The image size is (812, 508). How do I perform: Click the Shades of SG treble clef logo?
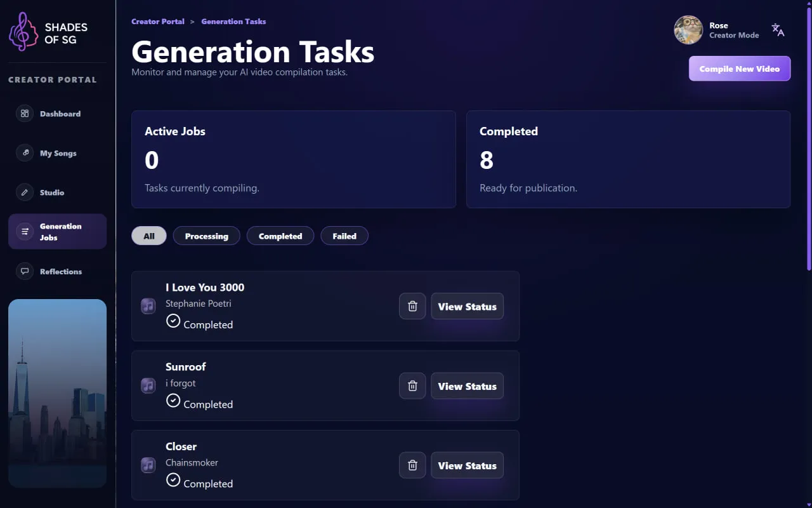23,31
